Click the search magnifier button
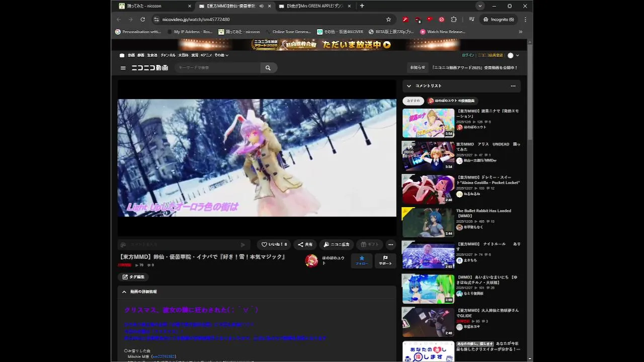 pos(268,68)
